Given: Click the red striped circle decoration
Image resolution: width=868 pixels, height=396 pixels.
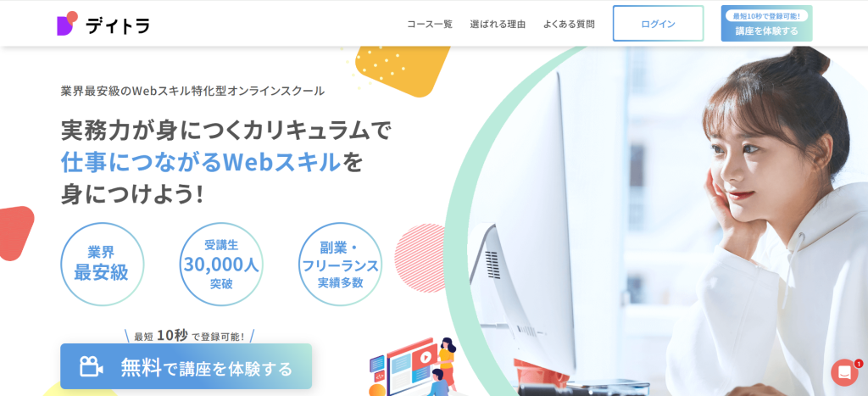Looking at the screenshot, I should [x=420, y=258].
